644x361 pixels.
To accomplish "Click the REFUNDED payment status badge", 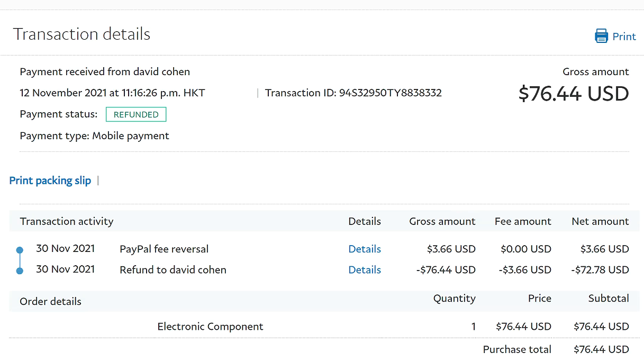I will tap(136, 114).
